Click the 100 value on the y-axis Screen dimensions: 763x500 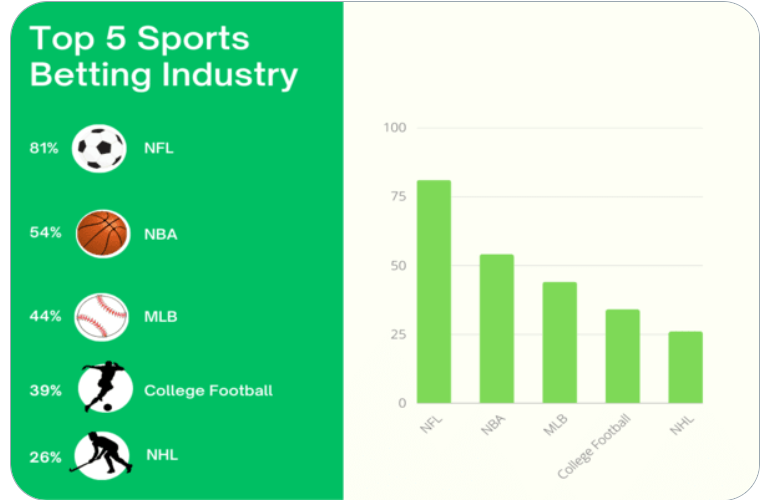point(395,127)
